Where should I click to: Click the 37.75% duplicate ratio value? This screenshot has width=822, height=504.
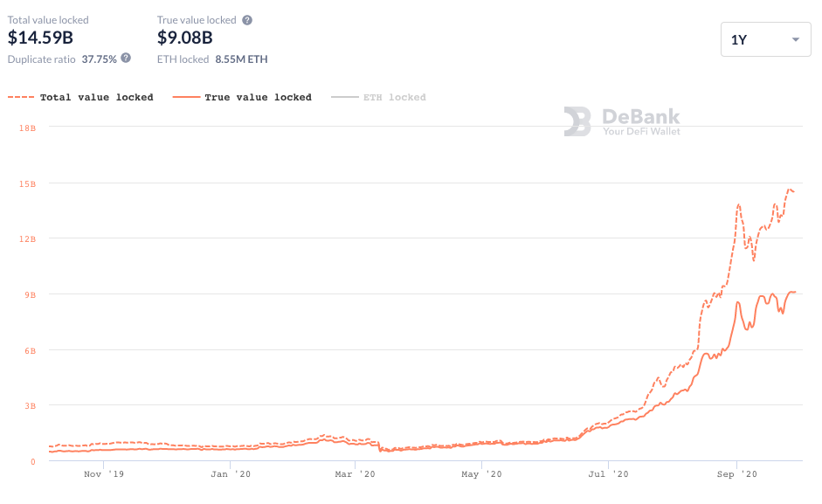point(99,59)
